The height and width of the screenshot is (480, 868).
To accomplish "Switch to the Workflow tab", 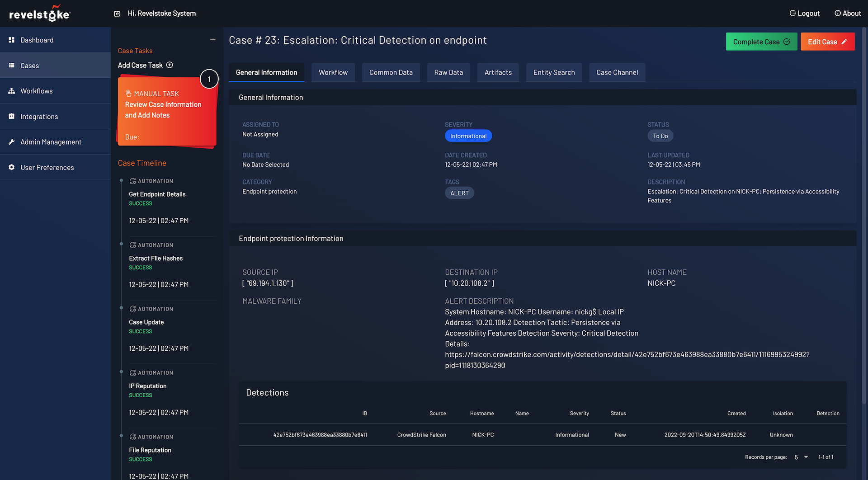I will 333,72.
